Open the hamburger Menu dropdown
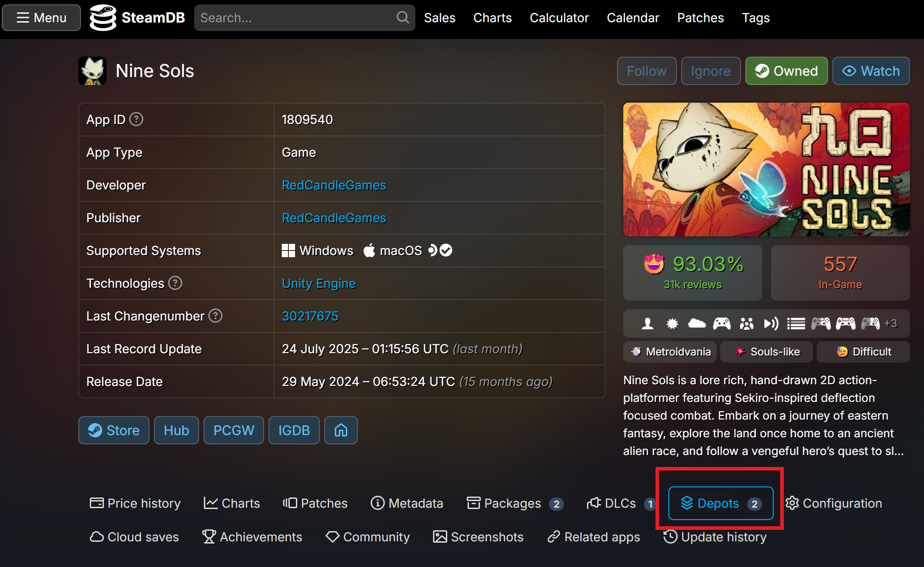924x567 pixels. click(42, 18)
